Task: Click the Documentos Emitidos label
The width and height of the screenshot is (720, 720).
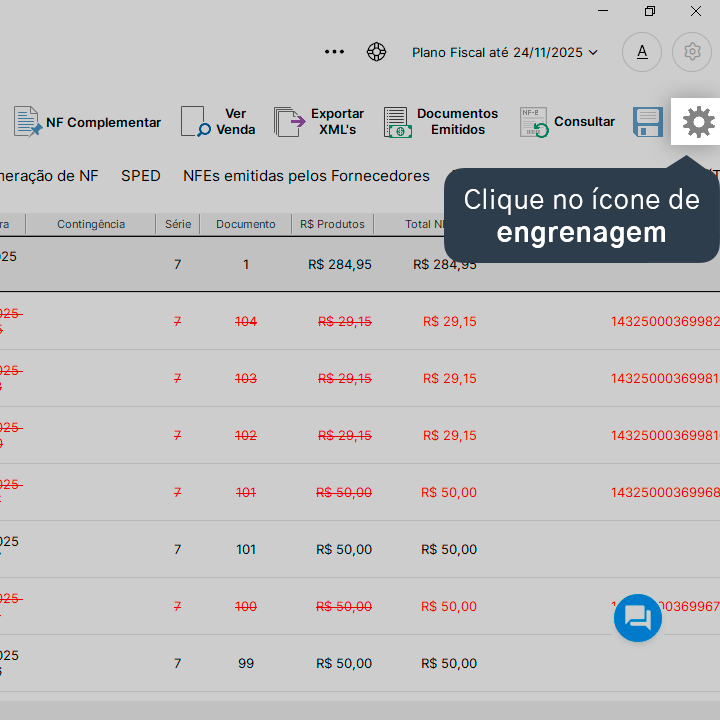Action: [x=457, y=122]
